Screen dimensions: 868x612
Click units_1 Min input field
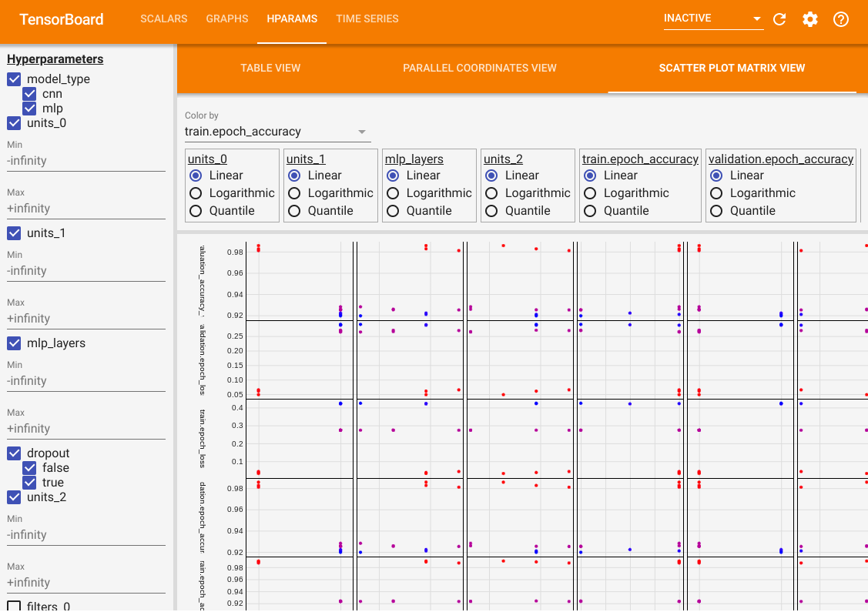pos(85,271)
